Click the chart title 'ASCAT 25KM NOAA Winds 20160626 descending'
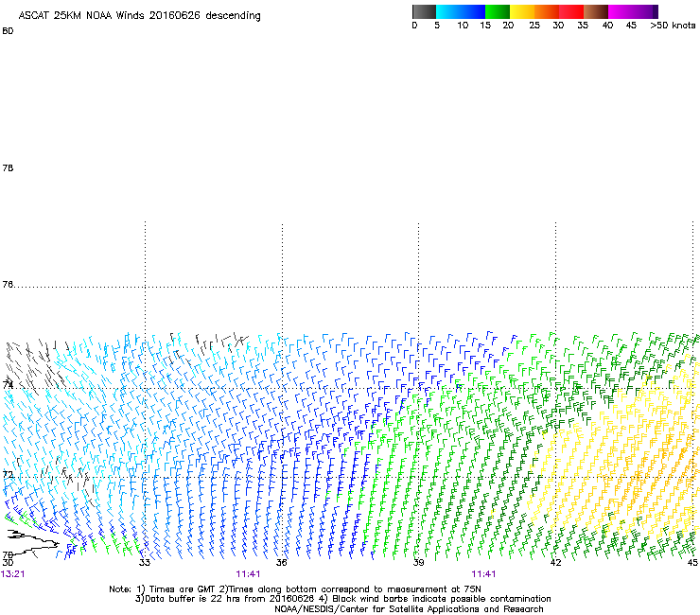The image size is (700, 615). point(139,16)
